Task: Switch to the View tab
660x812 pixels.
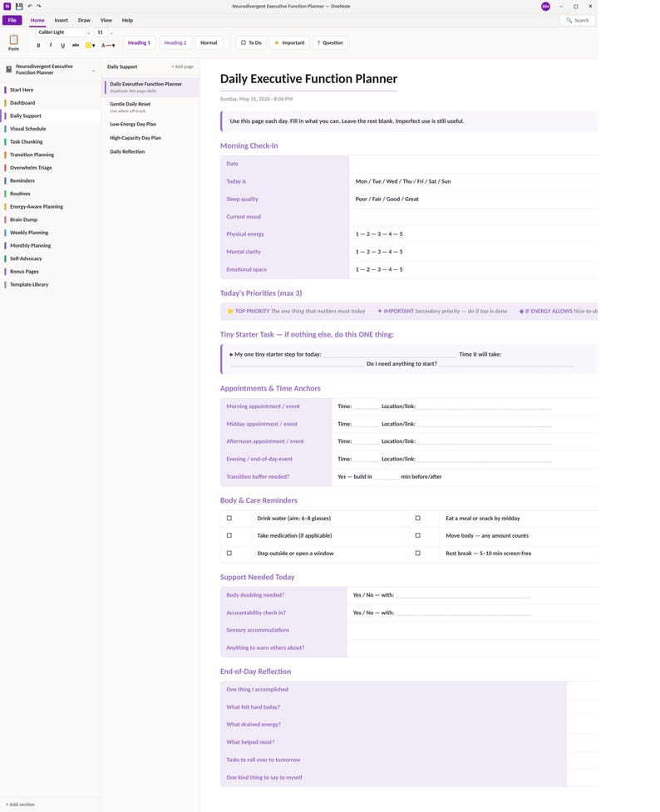Action: 106,20
